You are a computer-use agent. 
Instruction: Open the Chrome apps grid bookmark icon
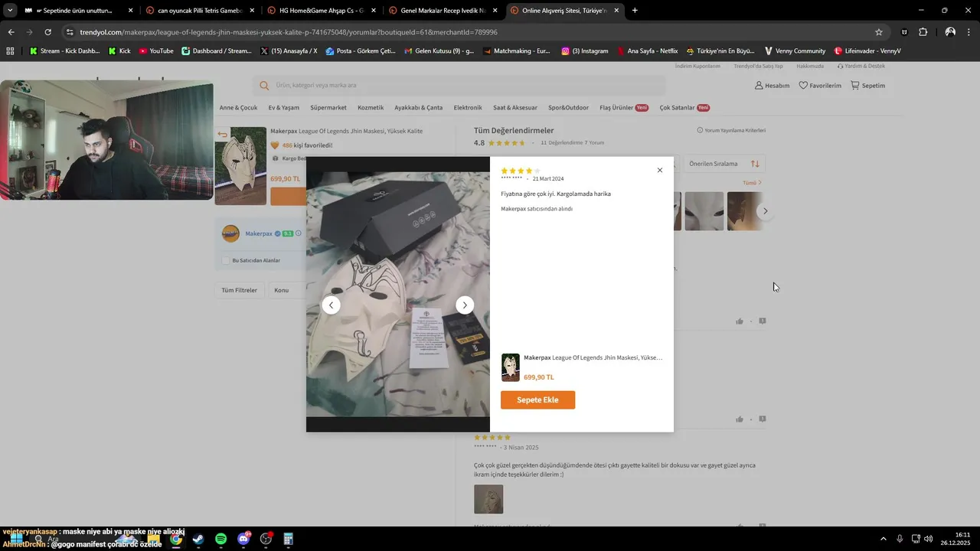10,51
